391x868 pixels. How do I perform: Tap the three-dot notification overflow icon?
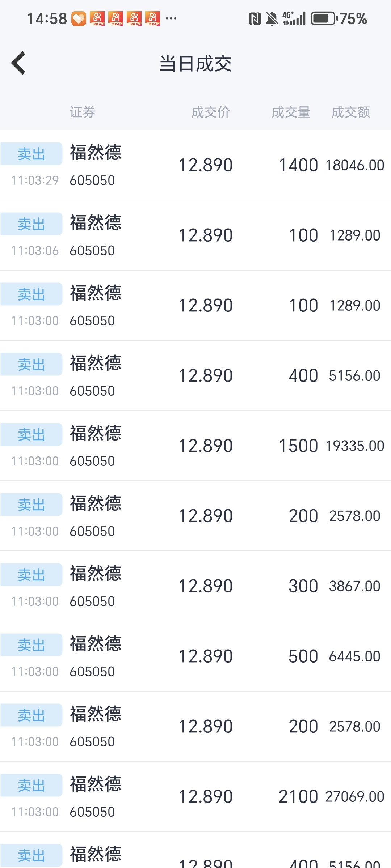click(171, 18)
